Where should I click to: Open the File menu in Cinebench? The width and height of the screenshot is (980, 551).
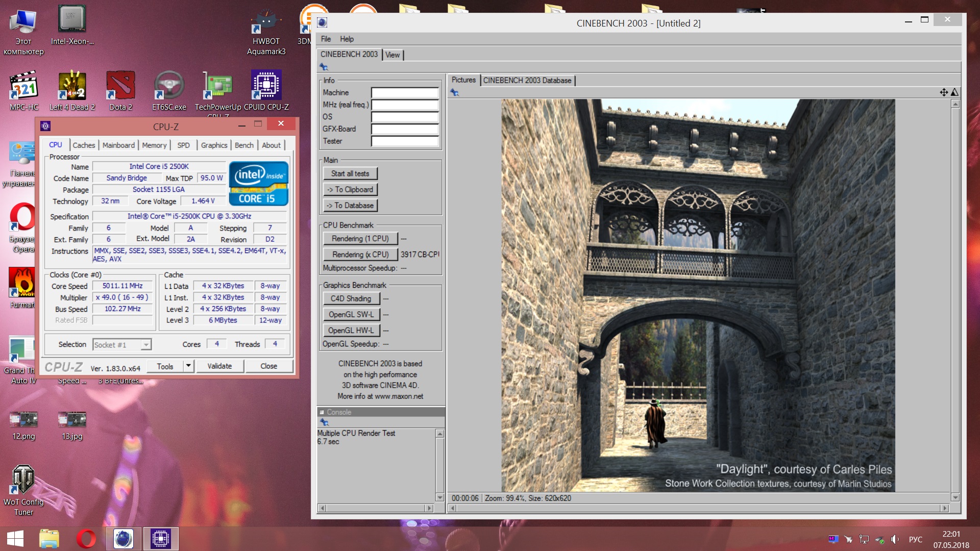(326, 39)
